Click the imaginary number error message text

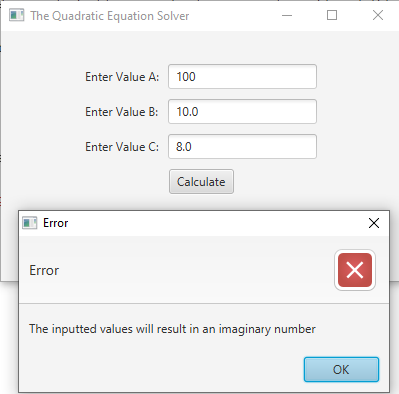172,329
